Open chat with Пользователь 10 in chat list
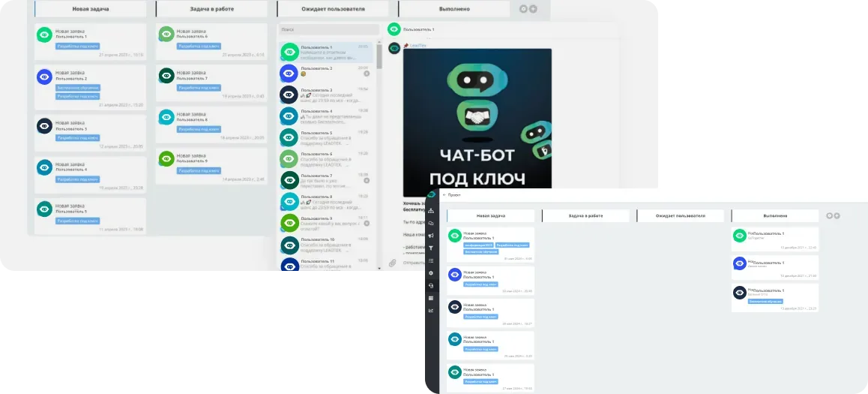This screenshot has height=394, width=868. coord(327,245)
